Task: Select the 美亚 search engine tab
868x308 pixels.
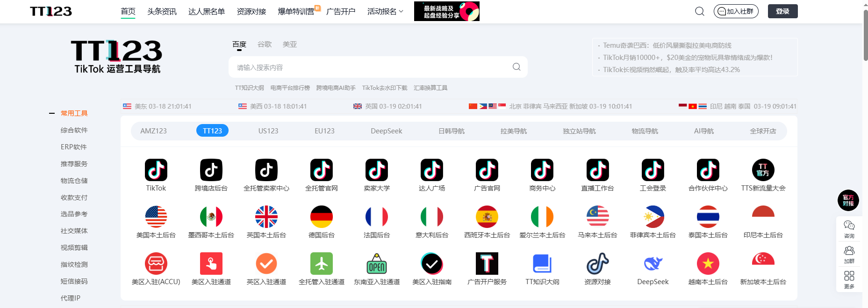Action: pyautogui.click(x=290, y=44)
